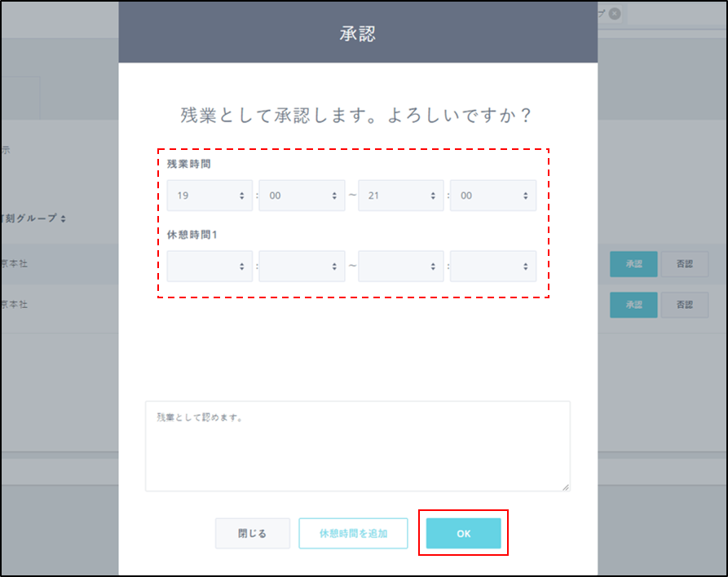Image resolution: width=728 pixels, height=577 pixels.
Task: Click the sort icon beside 打刻グループ header
Action: pos(63,218)
